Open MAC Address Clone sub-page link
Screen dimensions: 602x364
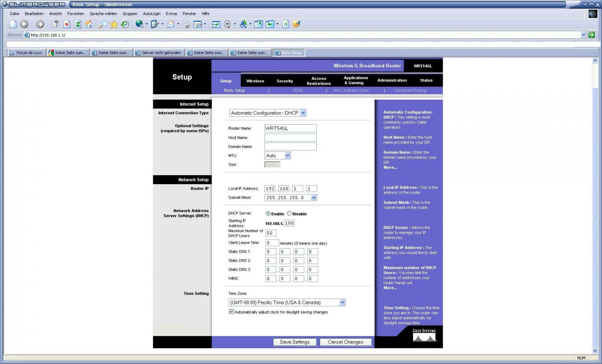(x=351, y=90)
